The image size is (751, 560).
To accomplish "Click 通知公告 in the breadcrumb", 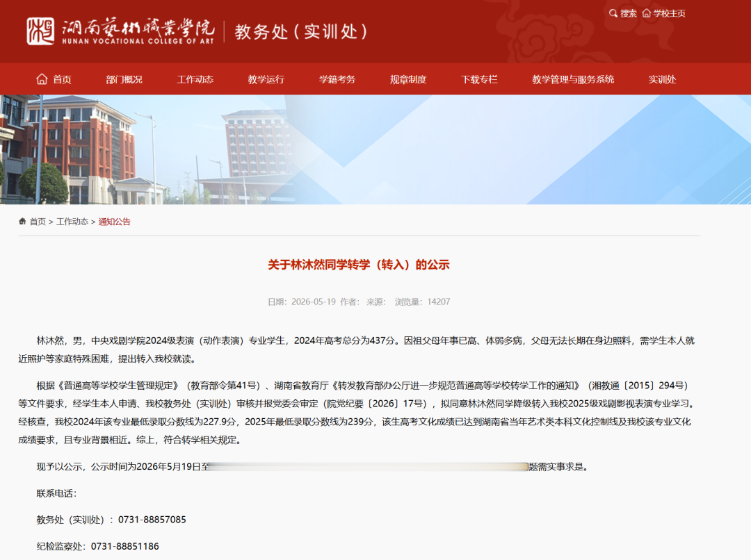I will tap(115, 222).
